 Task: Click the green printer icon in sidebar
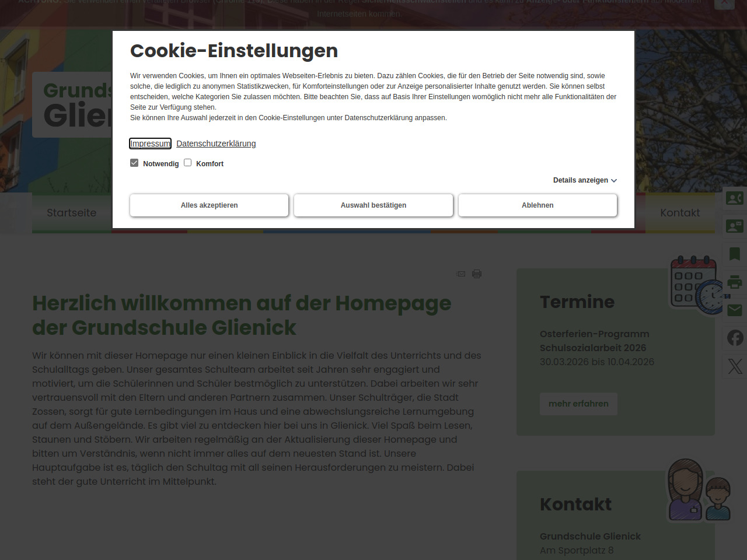(x=734, y=282)
